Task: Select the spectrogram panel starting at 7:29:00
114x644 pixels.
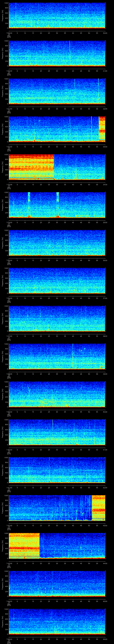Action: point(57,16)
